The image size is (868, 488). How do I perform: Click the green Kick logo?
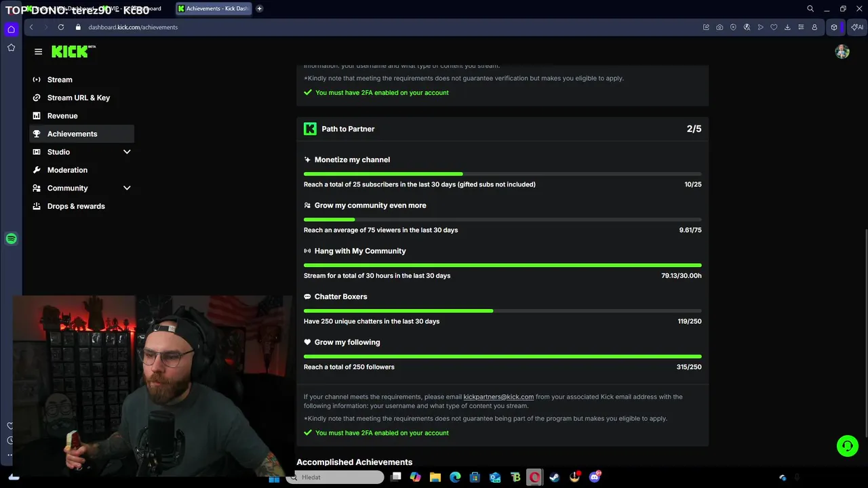click(x=73, y=52)
